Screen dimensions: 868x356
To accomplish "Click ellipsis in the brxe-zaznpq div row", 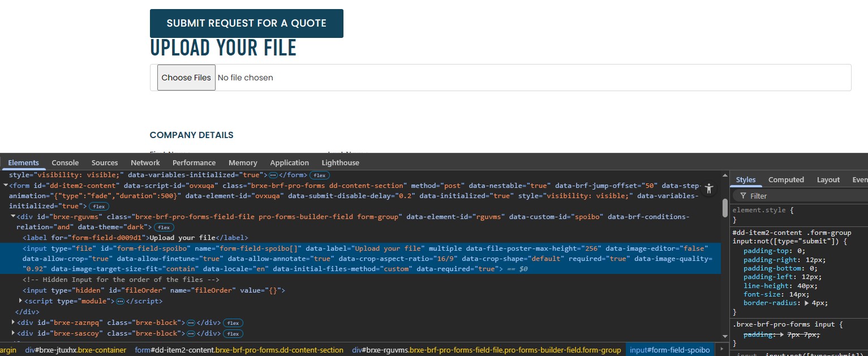I will coord(191,323).
